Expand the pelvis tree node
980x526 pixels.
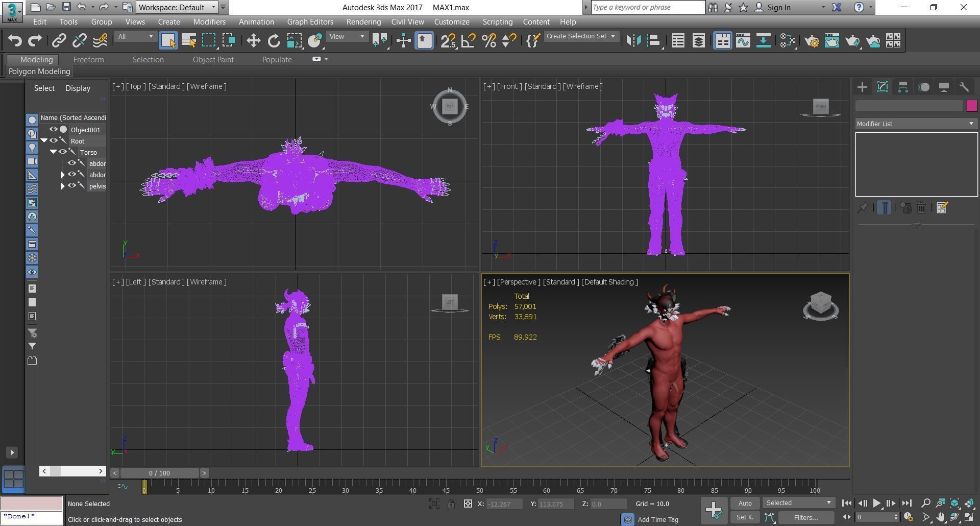click(63, 186)
